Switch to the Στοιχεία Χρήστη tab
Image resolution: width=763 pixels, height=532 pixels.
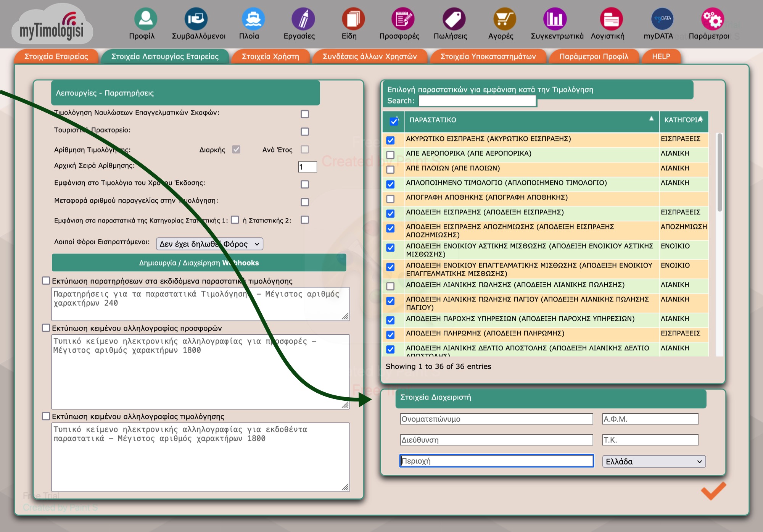click(270, 56)
